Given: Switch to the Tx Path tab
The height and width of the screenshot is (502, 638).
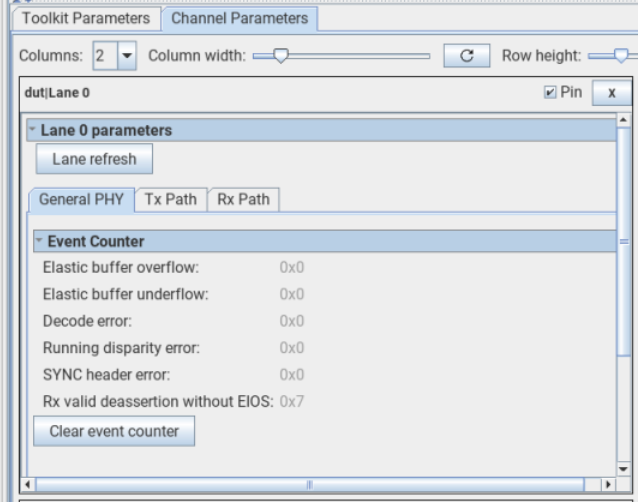Looking at the screenshot, I should [171, 199].
